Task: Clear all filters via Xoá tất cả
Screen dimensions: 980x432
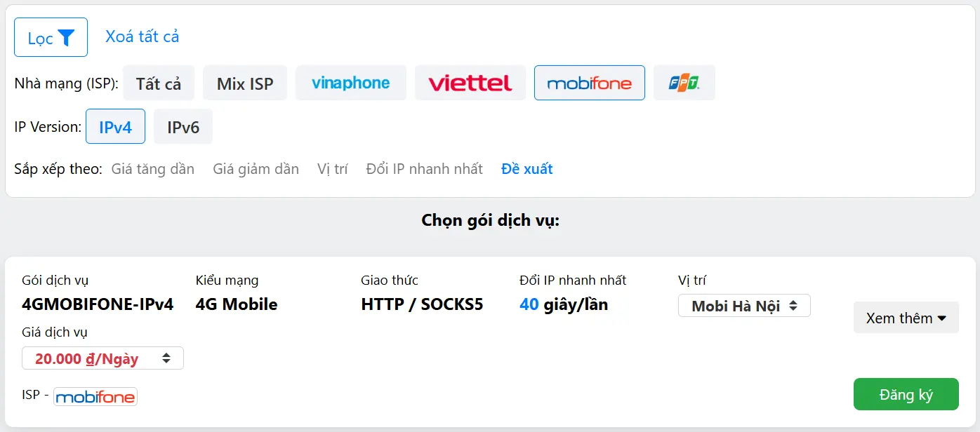Action: tap(142, 36)
